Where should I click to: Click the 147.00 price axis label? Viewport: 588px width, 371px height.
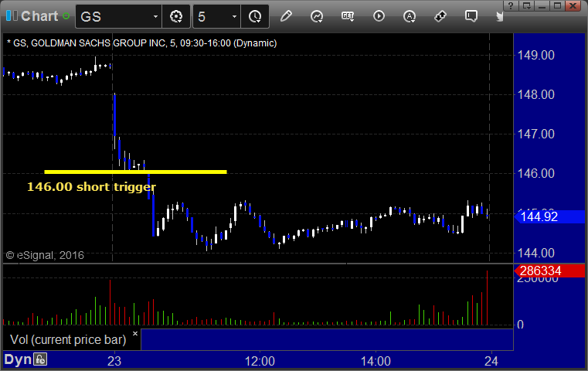pyautogui.click(x=536, y=134)
